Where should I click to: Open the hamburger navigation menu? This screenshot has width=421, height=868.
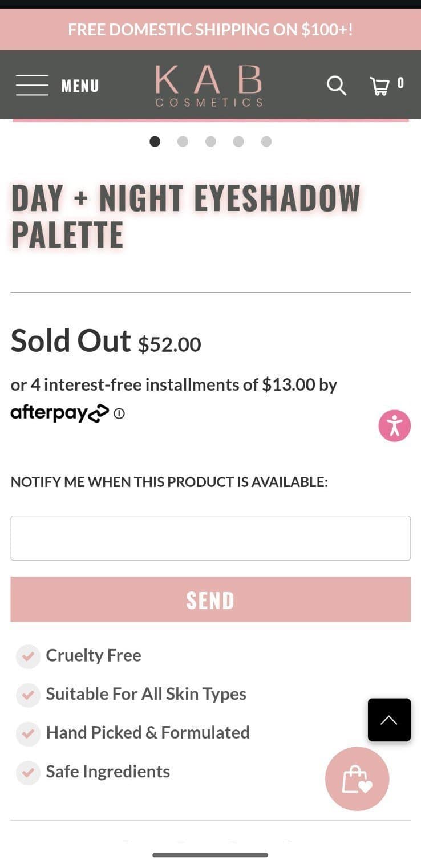pyautogui.click(x=32, y=84)
